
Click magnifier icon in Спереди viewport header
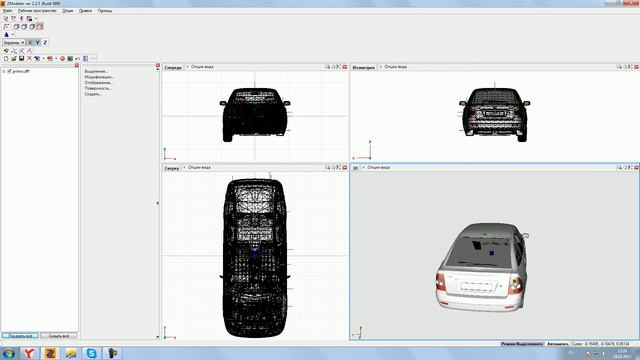328,67
